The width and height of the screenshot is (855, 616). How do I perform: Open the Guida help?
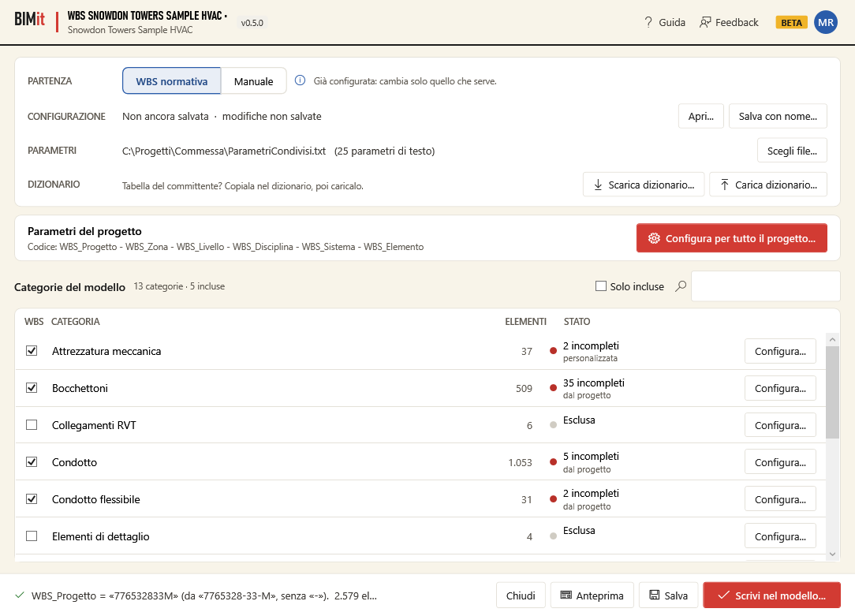(665, 22)
